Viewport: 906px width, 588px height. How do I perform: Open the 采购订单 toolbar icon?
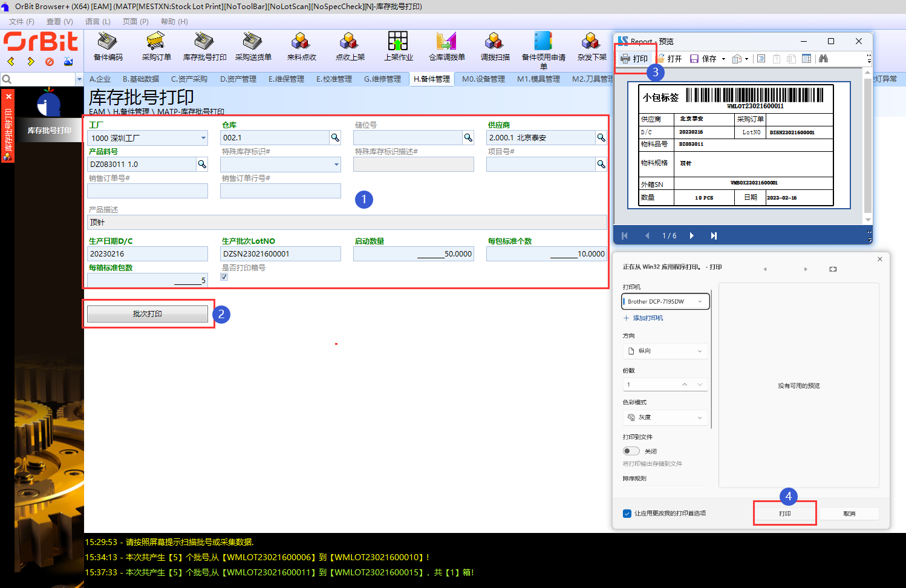tap(156, 47)
